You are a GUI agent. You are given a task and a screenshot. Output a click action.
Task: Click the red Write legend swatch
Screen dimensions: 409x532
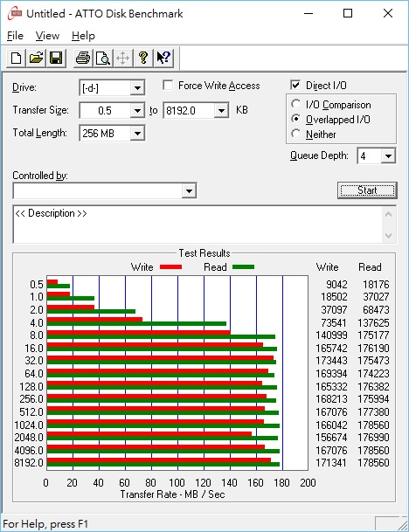(x=170, y=267)
